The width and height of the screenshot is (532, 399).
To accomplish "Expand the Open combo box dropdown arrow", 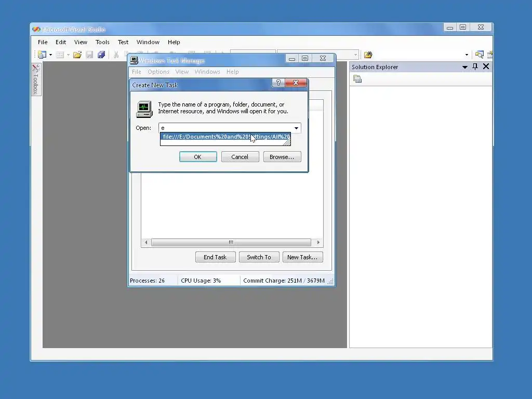I will (297, 128).
